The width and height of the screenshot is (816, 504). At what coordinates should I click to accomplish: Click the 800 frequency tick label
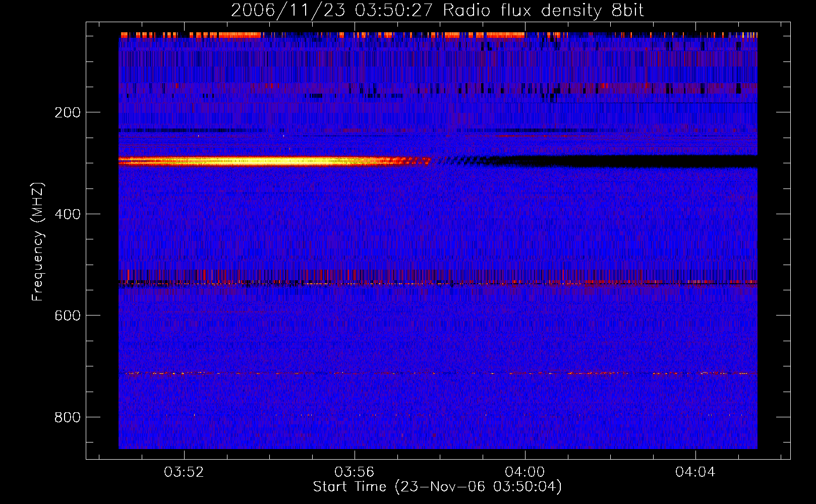[68, 417]
